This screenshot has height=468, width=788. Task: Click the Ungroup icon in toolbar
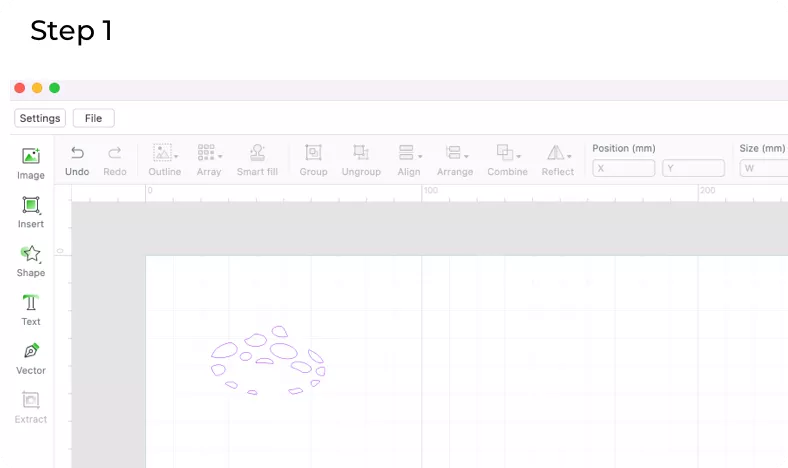(x=361, y=153)
